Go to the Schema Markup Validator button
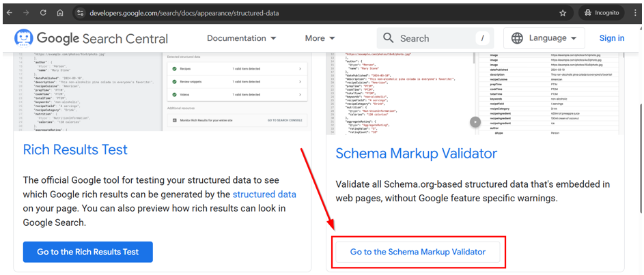Image resolution: width=644 pixels, height=275 pixels. (x=418, y=252)
